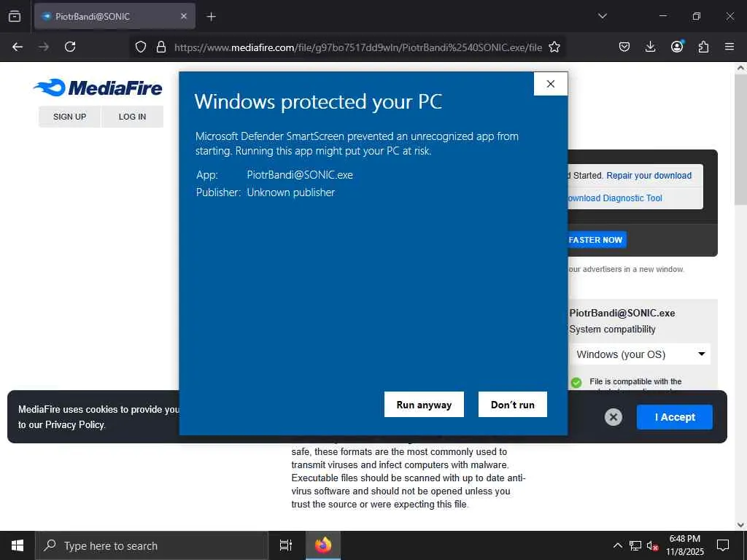
Task: Click the scrollbar down arrow
Action: tap(740, 525)
